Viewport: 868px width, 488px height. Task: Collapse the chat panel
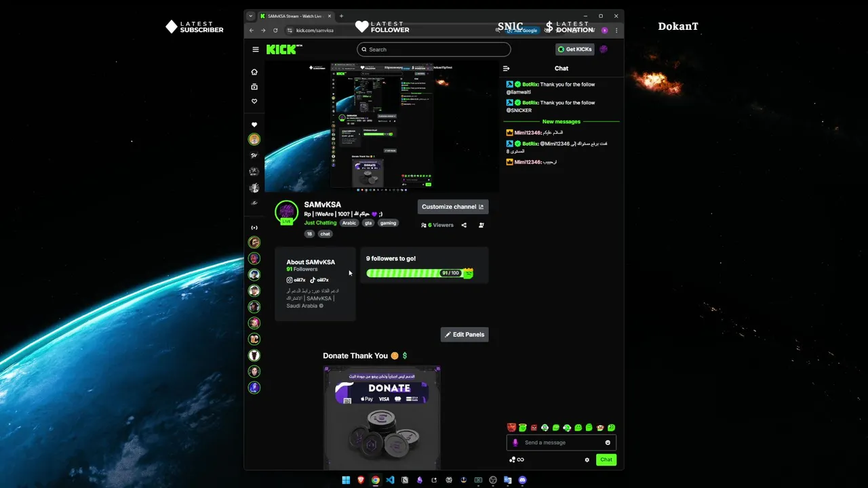coord(506,68)
